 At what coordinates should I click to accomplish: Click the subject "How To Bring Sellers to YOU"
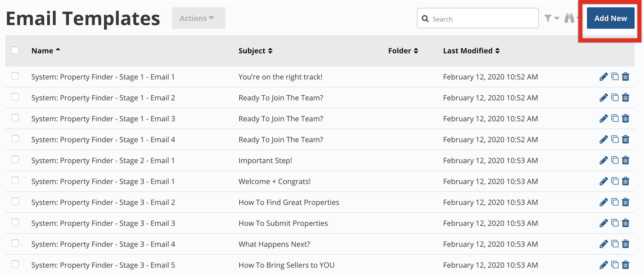coord(286,265)
